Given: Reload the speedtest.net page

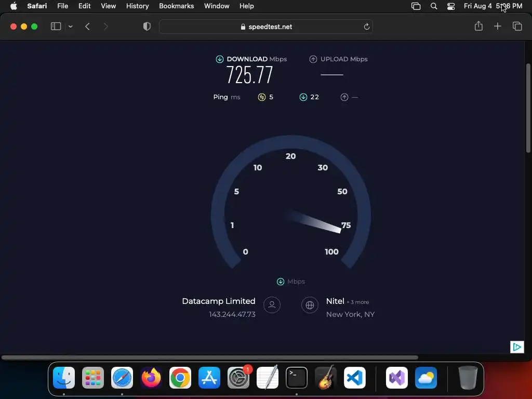Looking at the screenshot, I should [366, 26].
